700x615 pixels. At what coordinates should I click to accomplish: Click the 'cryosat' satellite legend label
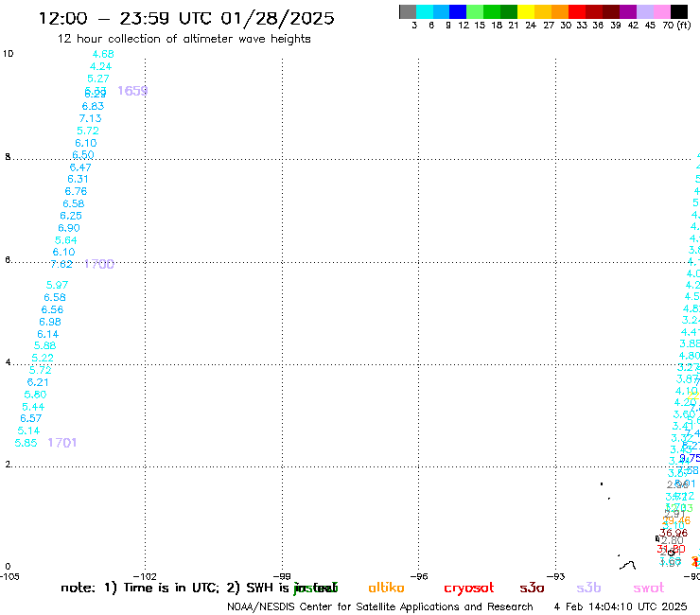469,589
